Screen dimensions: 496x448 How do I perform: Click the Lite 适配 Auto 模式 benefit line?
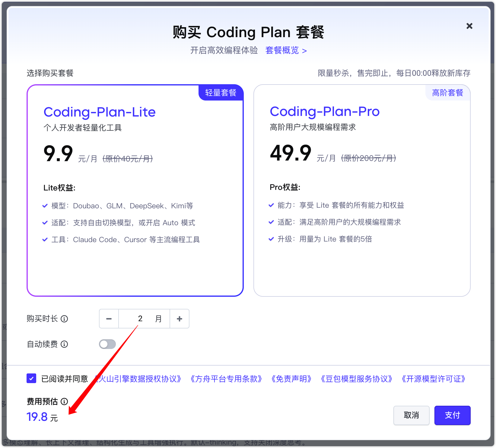point(119,223)
